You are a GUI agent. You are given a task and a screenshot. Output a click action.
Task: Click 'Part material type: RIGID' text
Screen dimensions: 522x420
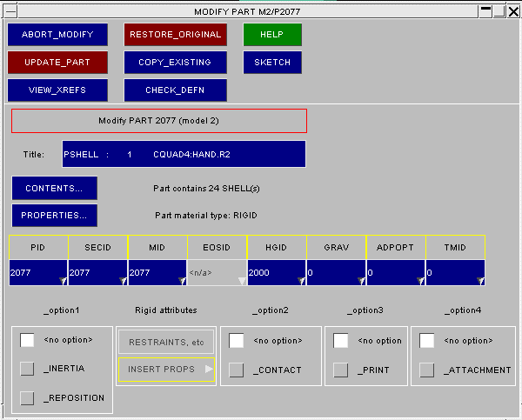[206, 216]
